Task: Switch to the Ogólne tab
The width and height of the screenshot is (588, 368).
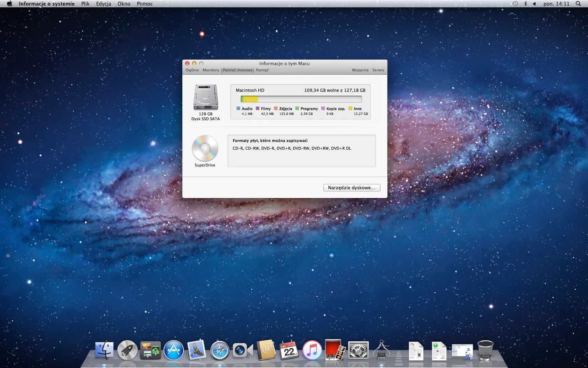Action: click(x=192, y=70)
